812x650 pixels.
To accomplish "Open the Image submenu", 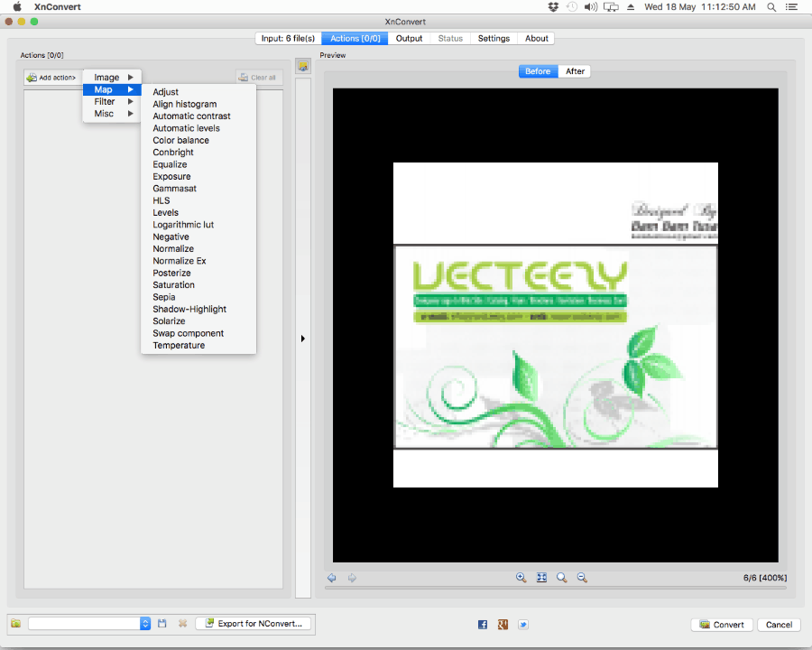I will [x=112, y=78].
